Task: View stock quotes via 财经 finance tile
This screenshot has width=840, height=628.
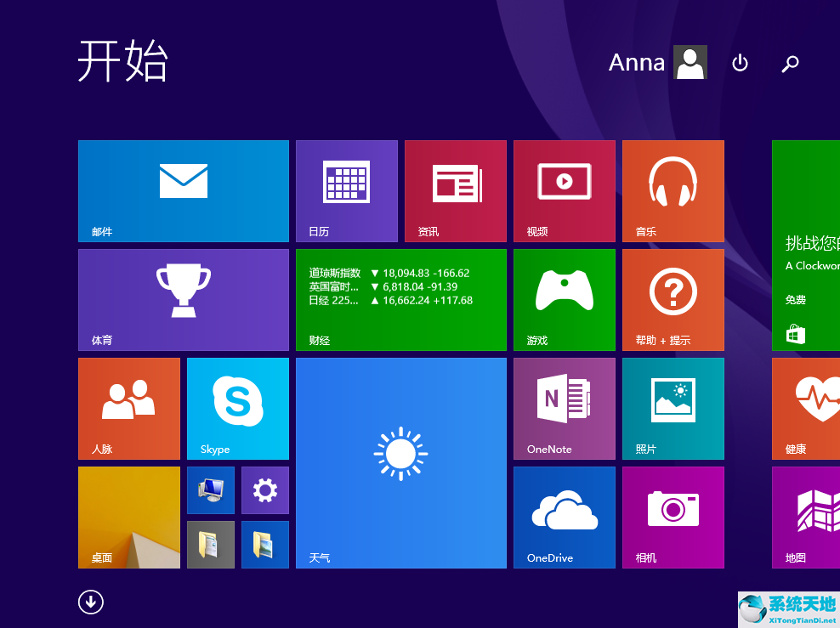Action: (400, 299)
